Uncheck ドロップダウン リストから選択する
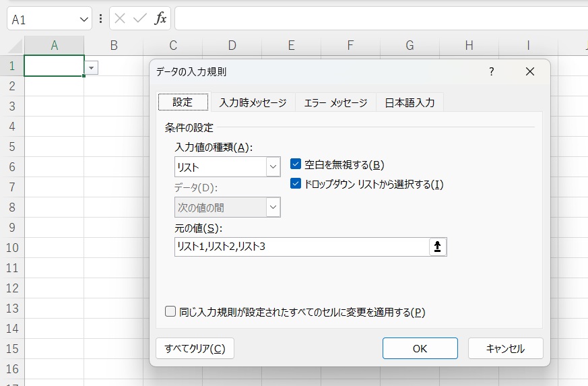 [x=295, y=184]
